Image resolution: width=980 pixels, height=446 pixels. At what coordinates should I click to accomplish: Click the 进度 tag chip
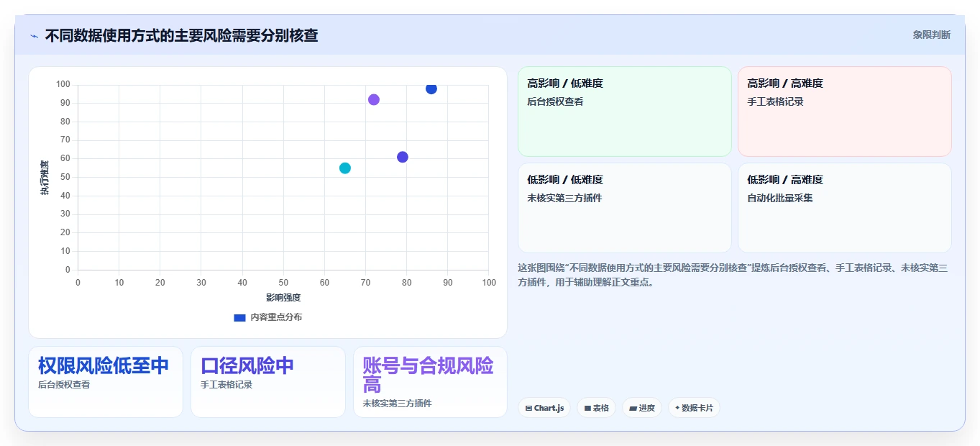642,408
